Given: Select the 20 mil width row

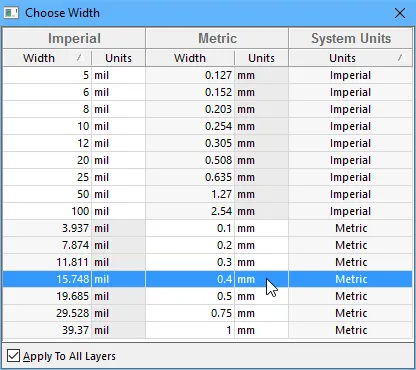Looking at the screenshot, I should coord(208,160).
